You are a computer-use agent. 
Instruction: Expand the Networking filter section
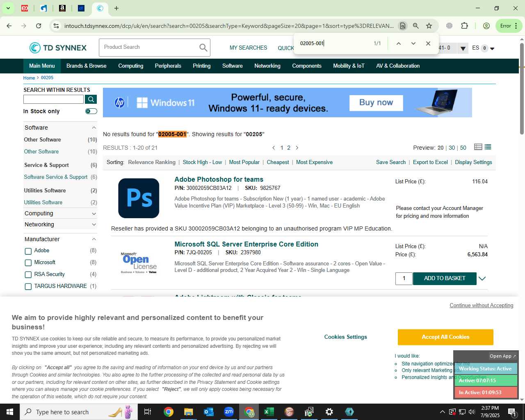(x=94, y=225)
